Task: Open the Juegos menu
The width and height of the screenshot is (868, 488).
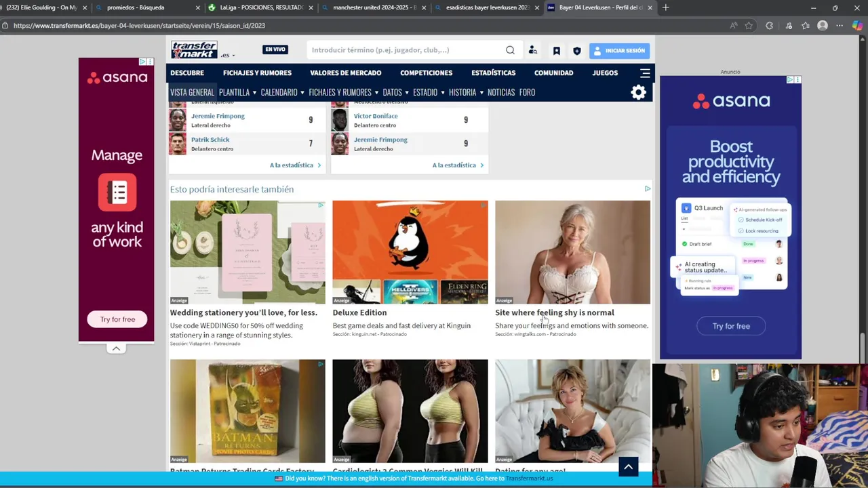Action: click(605, 73)
